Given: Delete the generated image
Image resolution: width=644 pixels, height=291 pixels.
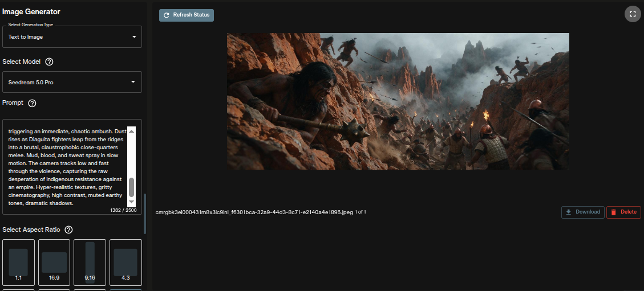Looking at the screenshot, I should click(x=623, y=212).
